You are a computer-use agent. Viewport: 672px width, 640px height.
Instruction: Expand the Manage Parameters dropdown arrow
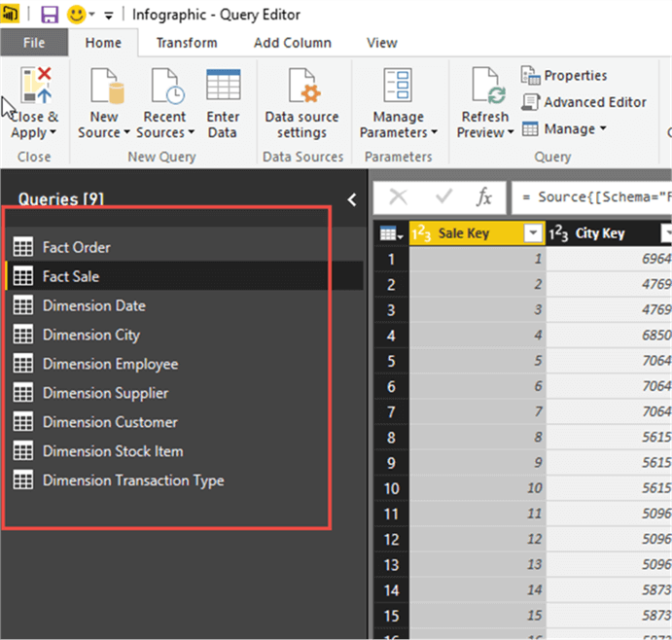pos(434,132)
